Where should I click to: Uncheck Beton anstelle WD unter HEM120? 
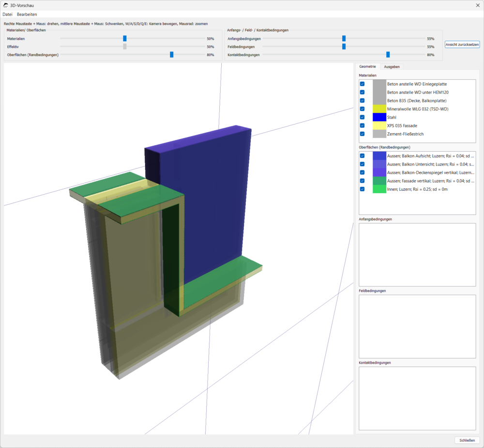click(x=363, y=92)
